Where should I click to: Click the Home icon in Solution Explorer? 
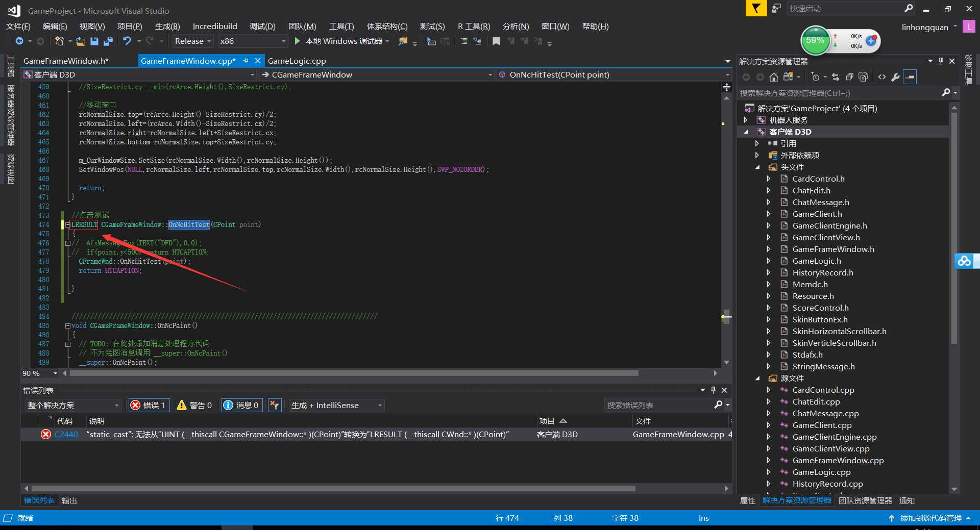(774, 77)
